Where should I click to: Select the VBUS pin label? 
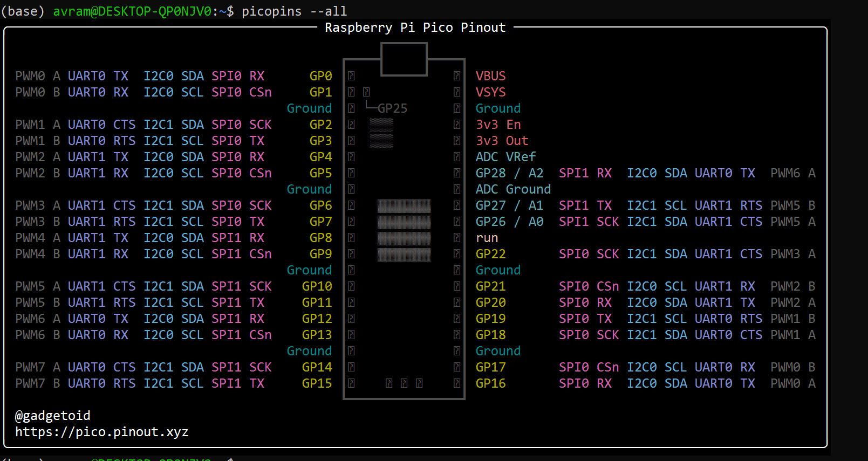coord(491,76)
